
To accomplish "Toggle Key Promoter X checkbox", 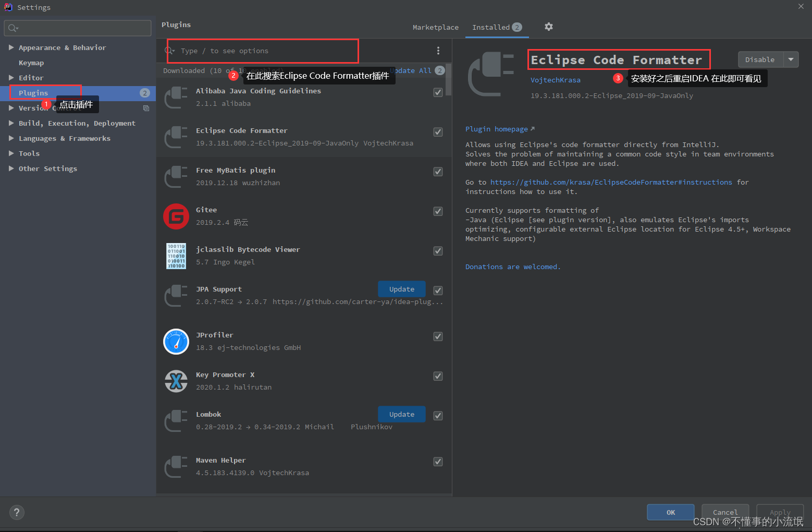I will pyautogui.click(x=438, y=376).
